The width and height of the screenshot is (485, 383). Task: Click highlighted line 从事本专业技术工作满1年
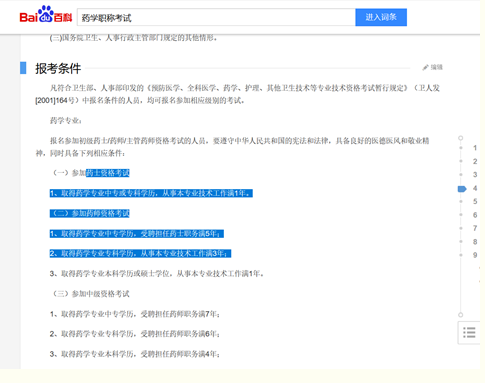click(151, 193)
